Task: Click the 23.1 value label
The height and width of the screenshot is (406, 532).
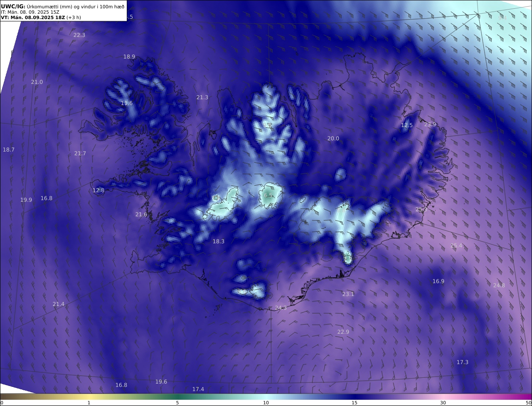Action: pos(348,294)
